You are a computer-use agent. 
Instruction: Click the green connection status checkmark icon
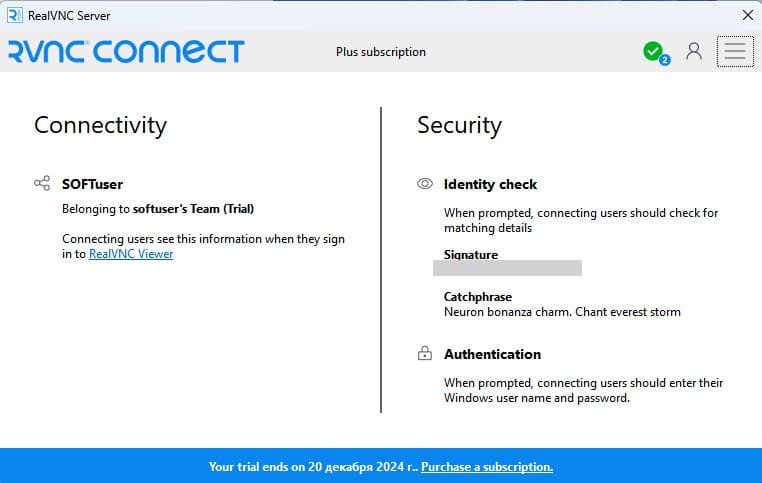653,51
